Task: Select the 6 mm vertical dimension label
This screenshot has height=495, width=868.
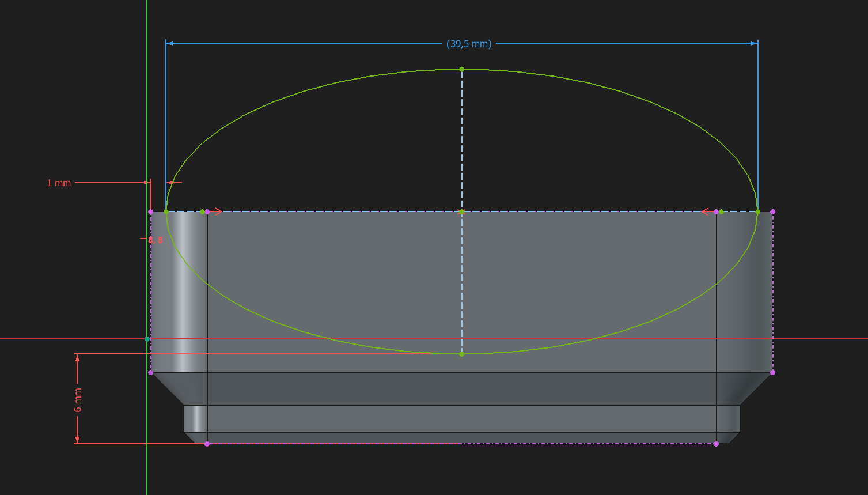Action: [78, 400]
